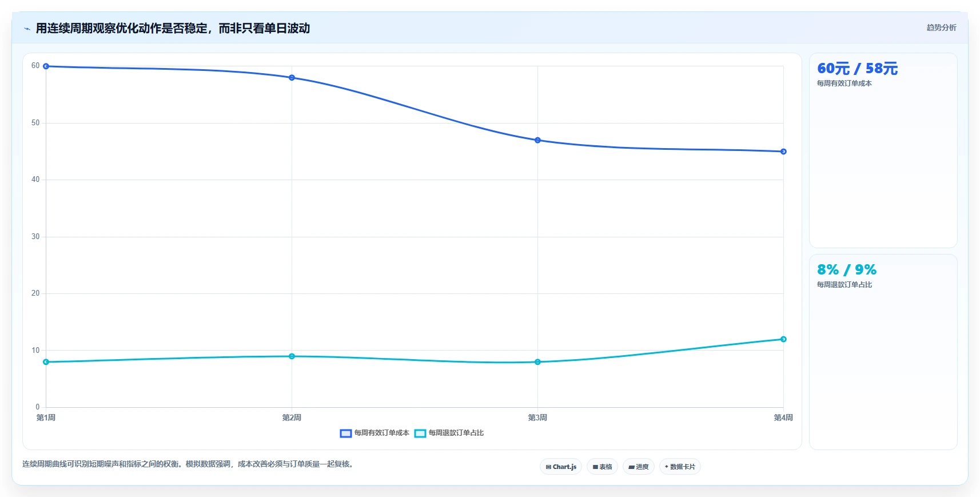Click the 8% / 9% metric value
980x497 pixels.
pyautogui.click(x=847, y=270)
